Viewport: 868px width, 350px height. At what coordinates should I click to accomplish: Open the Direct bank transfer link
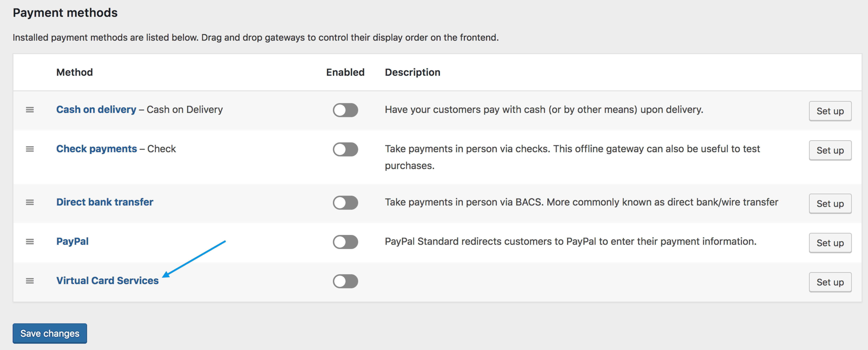tap(105, 202)
